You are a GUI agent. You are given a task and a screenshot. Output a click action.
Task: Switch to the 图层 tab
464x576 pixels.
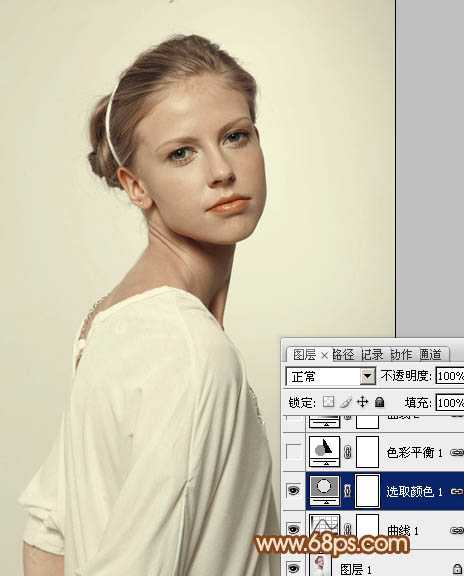click(304, 355)
